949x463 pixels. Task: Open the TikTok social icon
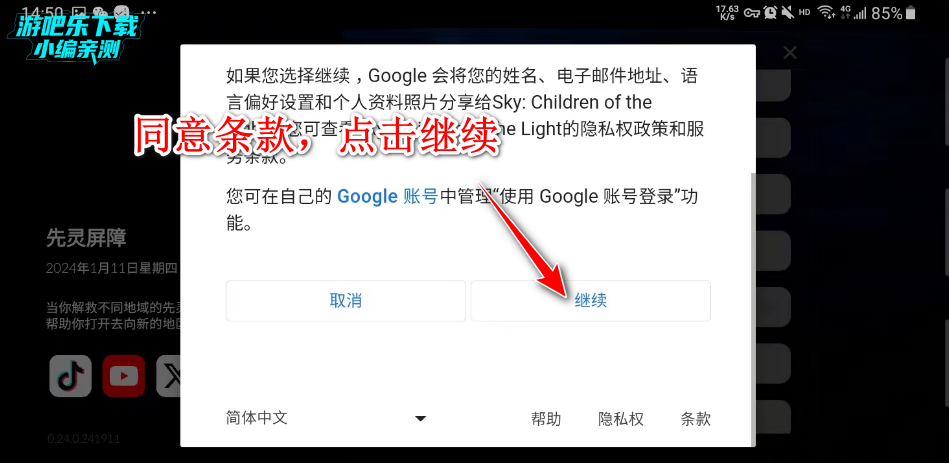pyautogui.click(x=70, y=376)
